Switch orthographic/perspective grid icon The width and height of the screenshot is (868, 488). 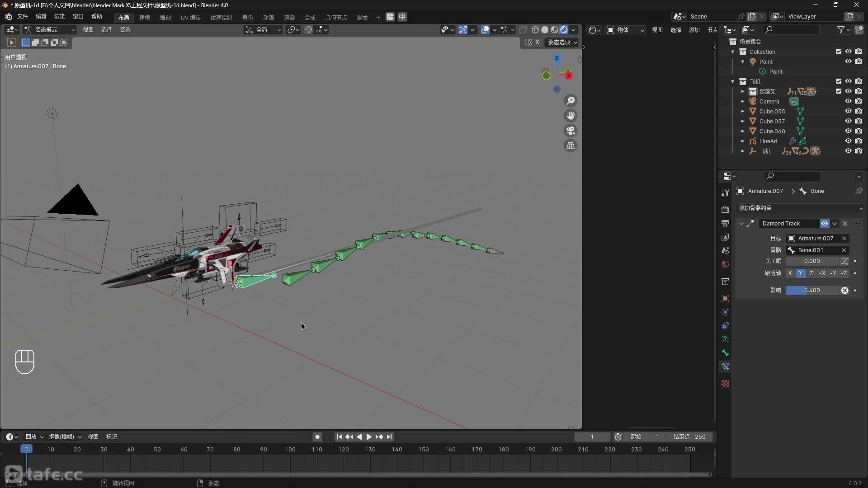(x=571, y=146)
